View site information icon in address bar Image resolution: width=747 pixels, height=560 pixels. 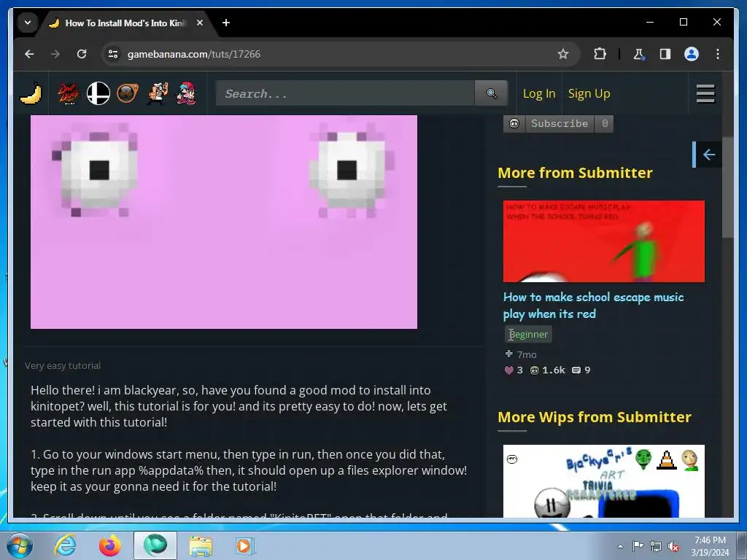[113, 54]
